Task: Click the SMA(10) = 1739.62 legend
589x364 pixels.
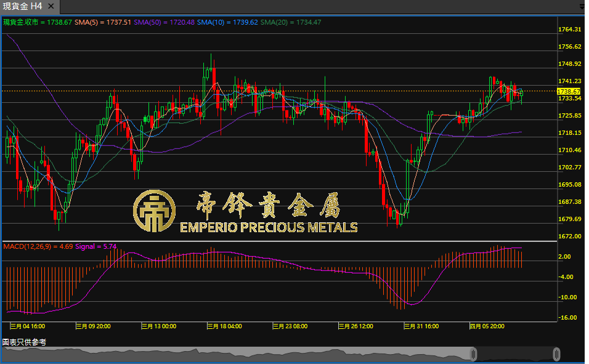Action: pyautogui.click(x=227, y=22)
